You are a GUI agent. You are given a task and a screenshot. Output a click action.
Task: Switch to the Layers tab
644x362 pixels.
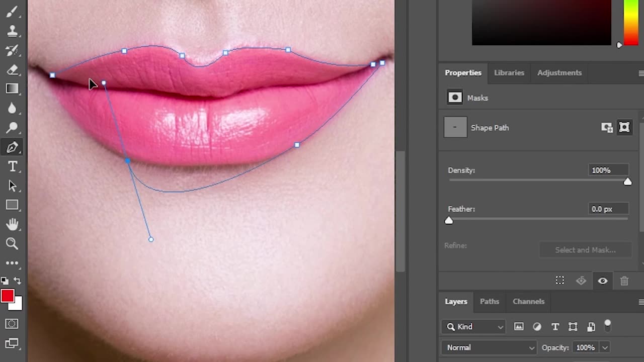click(x=456, y=301)
